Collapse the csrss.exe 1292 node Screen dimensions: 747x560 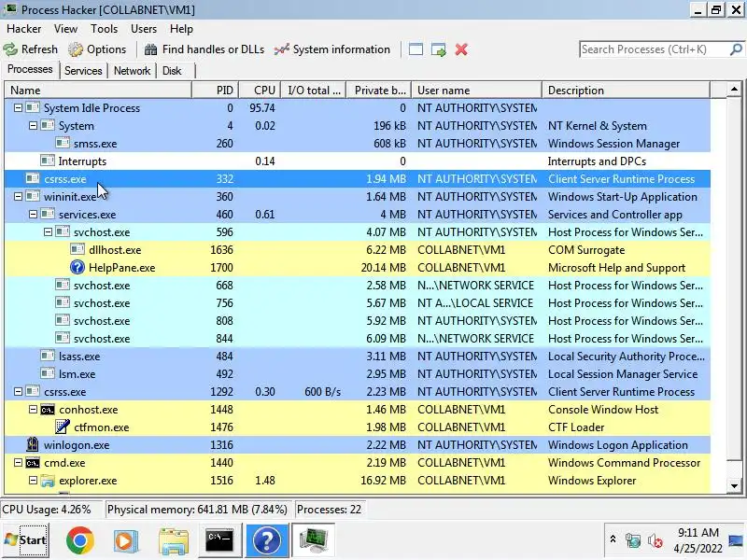point(18,391)
